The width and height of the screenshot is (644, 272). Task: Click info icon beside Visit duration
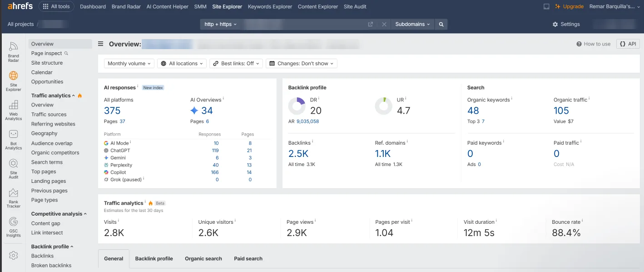coord(496,221)
